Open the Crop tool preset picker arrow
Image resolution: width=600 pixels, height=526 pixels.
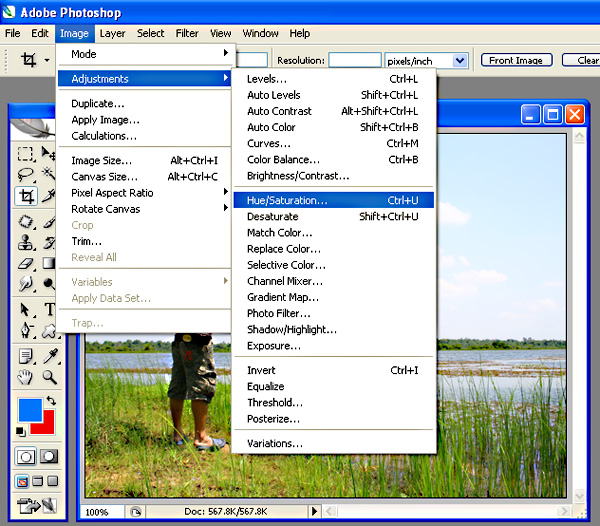pos(47,60)
